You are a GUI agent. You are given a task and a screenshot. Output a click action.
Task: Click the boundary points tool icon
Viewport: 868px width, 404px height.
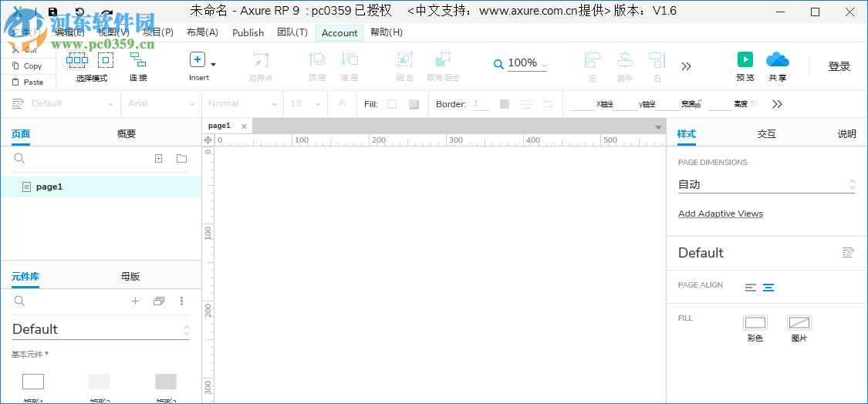pyautogui.click(x=261, y=60)
